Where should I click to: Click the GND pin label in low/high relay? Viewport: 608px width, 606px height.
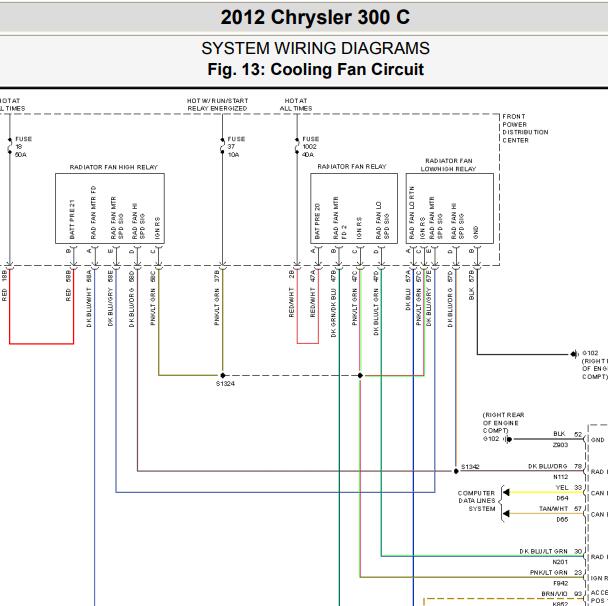pyautogui.click(x=476, y=233)
